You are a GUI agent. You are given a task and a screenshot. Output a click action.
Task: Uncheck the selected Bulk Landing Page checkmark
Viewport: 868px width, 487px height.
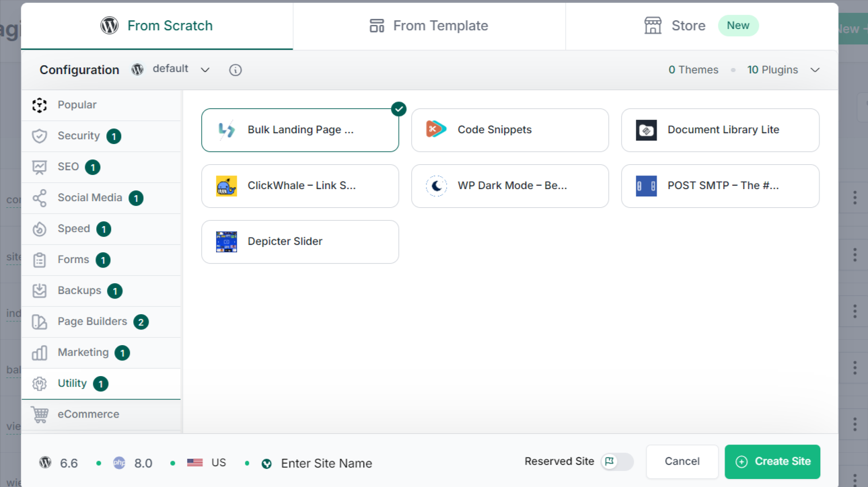(x=399, y=108)
